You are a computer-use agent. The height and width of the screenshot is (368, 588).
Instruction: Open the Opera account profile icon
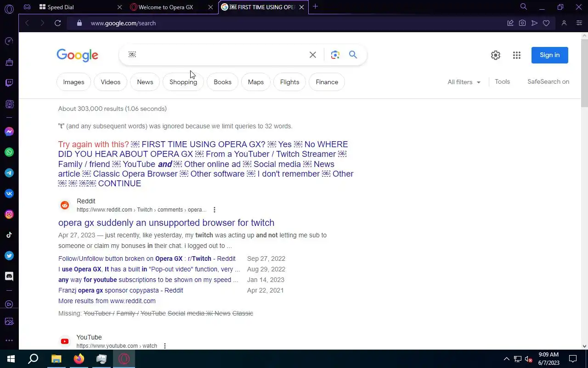(x=564, y=23)
